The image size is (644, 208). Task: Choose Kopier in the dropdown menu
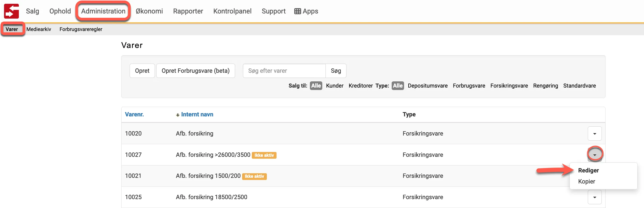pos(586,182)
